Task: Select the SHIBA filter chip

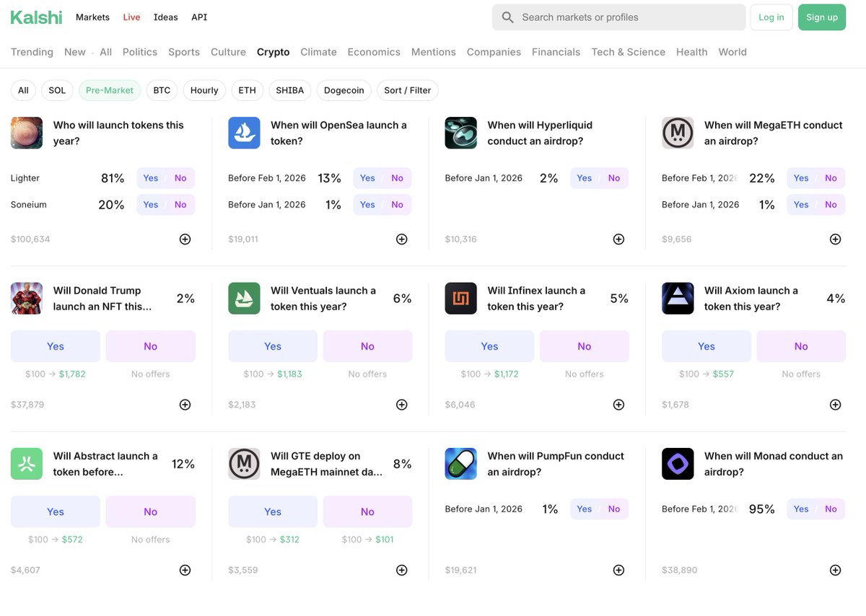Action: (x=290, y=90)
